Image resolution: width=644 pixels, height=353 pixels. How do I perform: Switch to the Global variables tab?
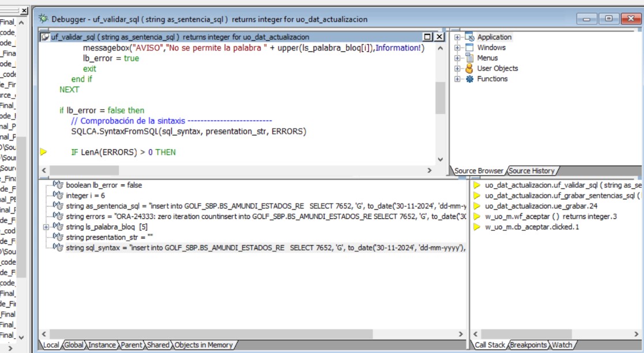(73, 345)
